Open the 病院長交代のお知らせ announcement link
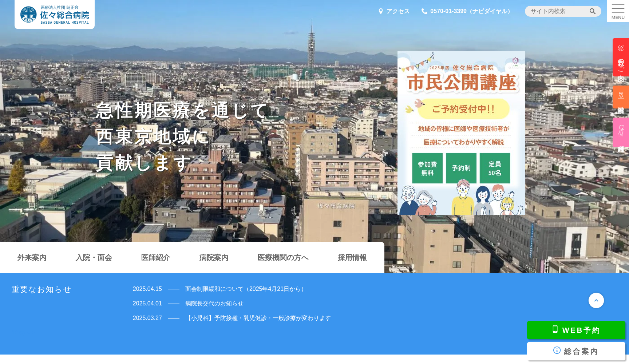Viewport: 629px width, 364px height. [x=214, y=303]
